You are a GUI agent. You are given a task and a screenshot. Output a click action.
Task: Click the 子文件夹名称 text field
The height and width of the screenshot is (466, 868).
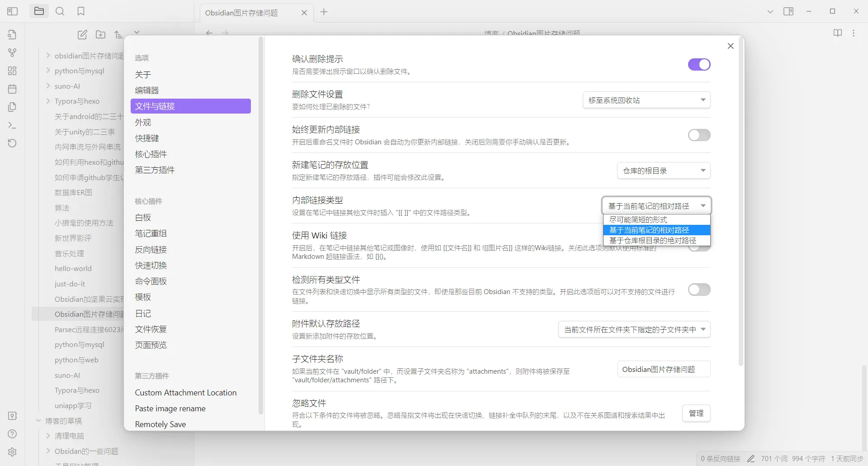tap(664, 369)
